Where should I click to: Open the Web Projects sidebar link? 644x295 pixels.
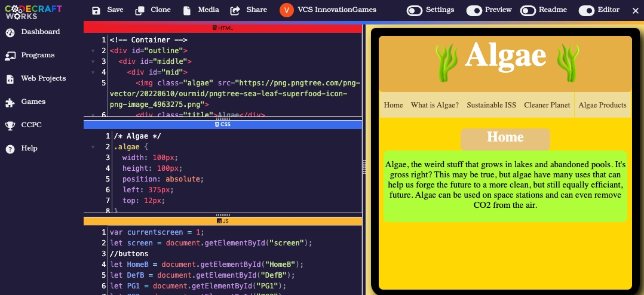(44, 79)
